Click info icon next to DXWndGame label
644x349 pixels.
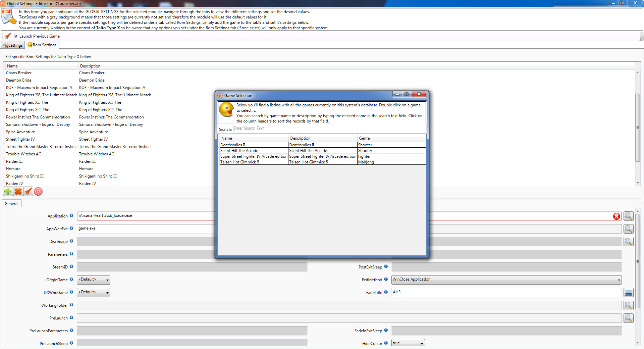coord(71,292)
